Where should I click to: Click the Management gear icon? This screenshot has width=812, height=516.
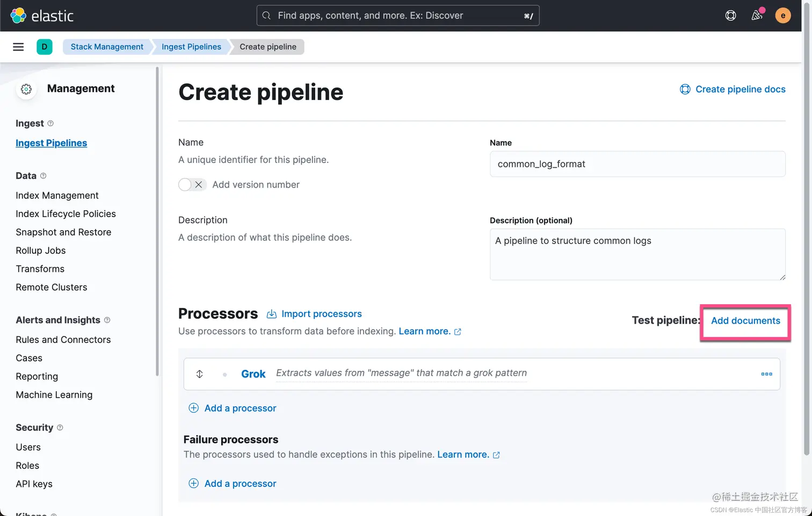pyautogui.click(x=26, y=89)
